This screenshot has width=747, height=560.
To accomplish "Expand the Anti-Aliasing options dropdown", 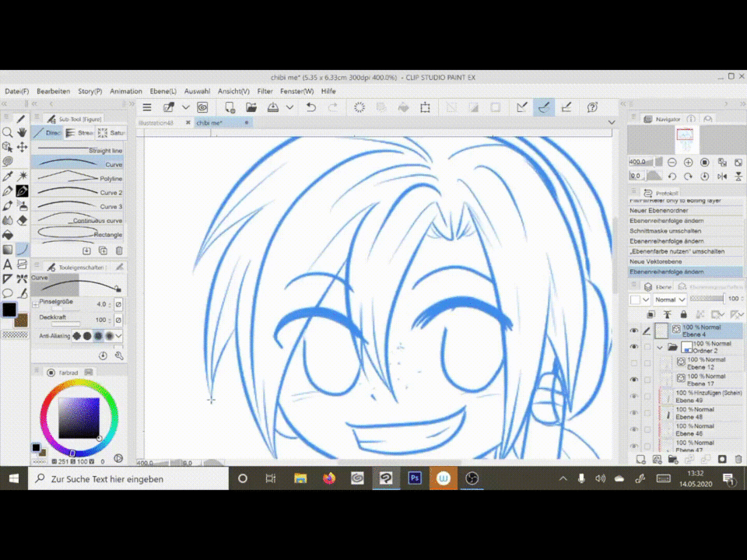I will tap(119, 336).
